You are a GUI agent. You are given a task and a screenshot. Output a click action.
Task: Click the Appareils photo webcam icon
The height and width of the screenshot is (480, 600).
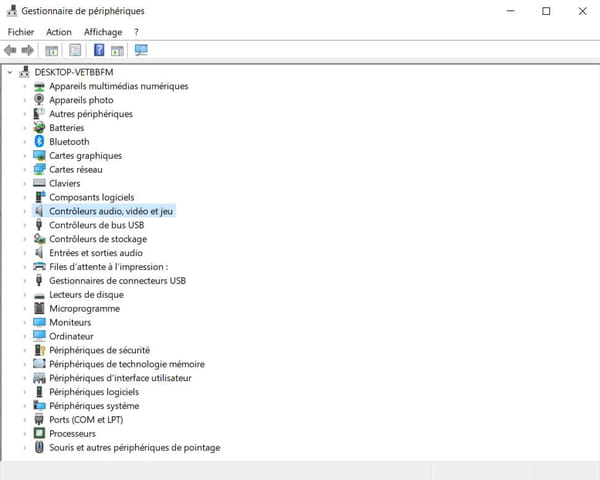click(x=39, y=100)
